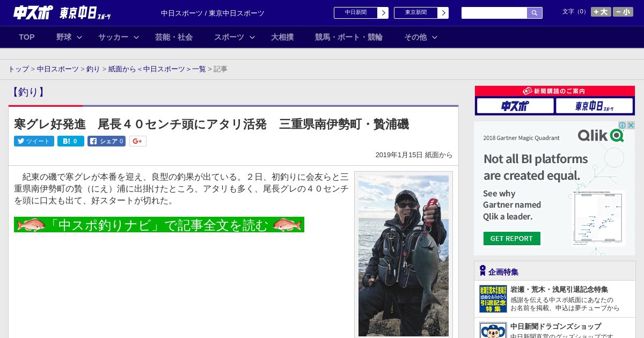This screenshot has width=644, height=338.
Task: Expand the スポーツ dropdown chevron
Action: [x=252, y=37]
